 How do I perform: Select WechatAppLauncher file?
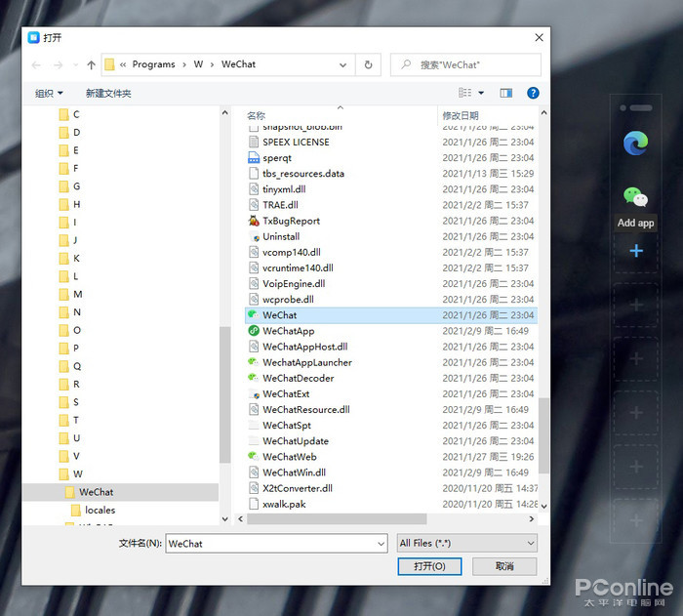tap(306, 362)
